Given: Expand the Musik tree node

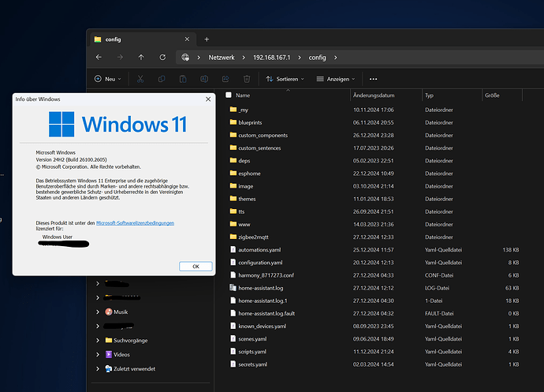Looking at the screenshot, I should pos(98,312).
